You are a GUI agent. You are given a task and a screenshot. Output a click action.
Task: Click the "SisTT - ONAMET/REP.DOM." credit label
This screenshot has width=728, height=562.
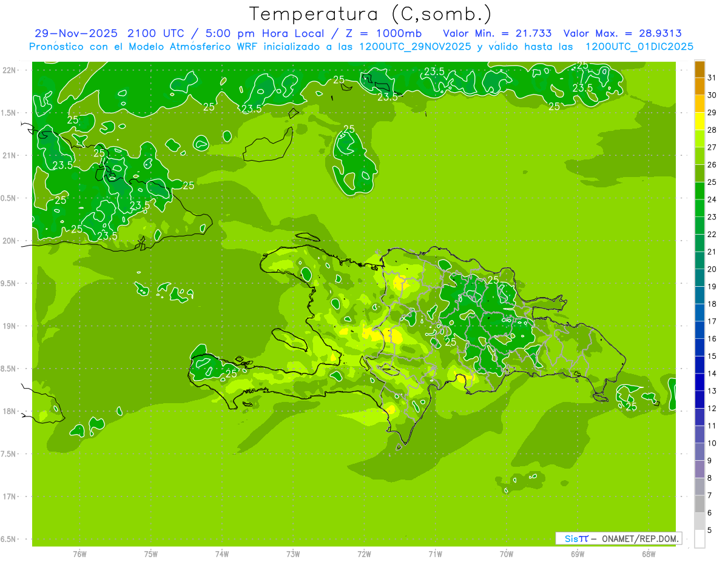pyautogui.click(x=619, y=538)
